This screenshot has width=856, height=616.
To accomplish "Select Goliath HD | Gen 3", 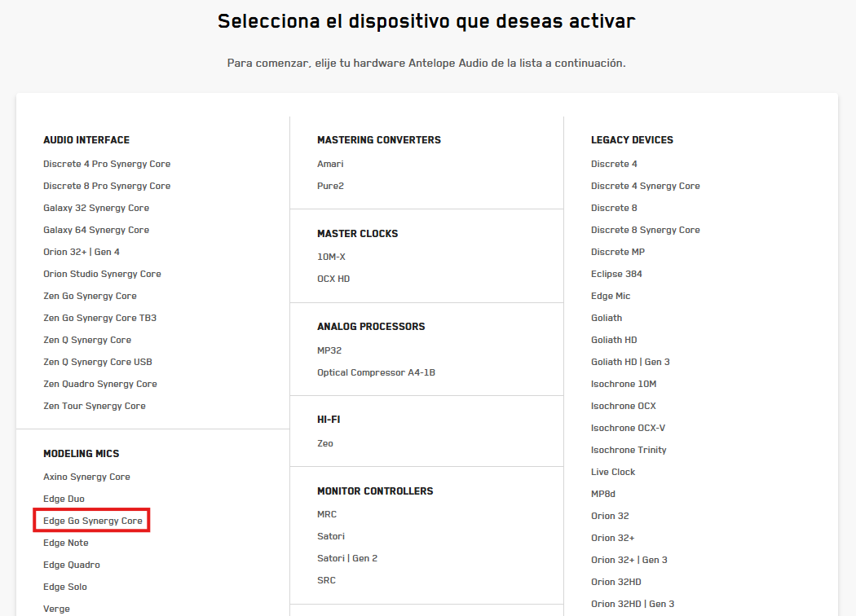I will point(630,362).
